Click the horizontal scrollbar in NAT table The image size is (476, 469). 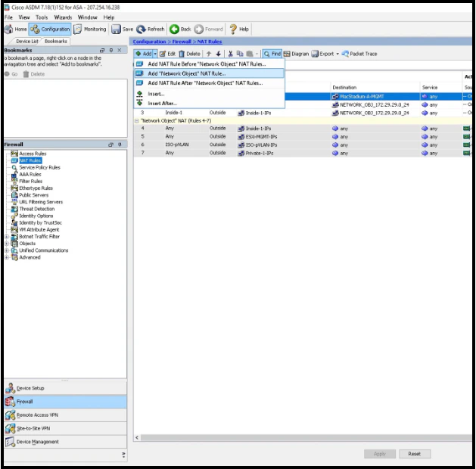coord(306,437)
